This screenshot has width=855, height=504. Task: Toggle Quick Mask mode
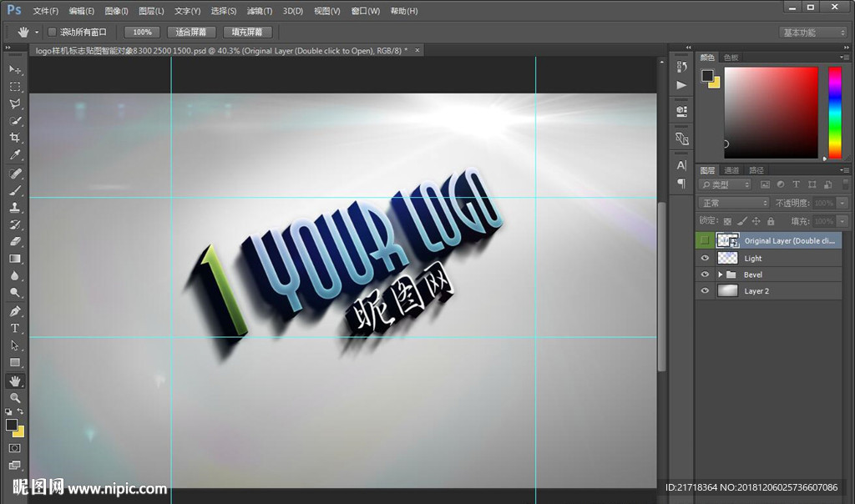point(15,448)
